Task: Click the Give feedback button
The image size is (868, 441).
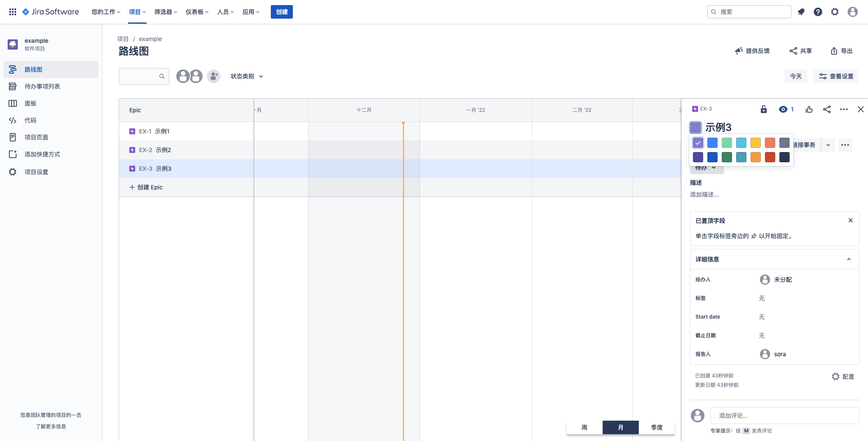Action: point(752,51)
